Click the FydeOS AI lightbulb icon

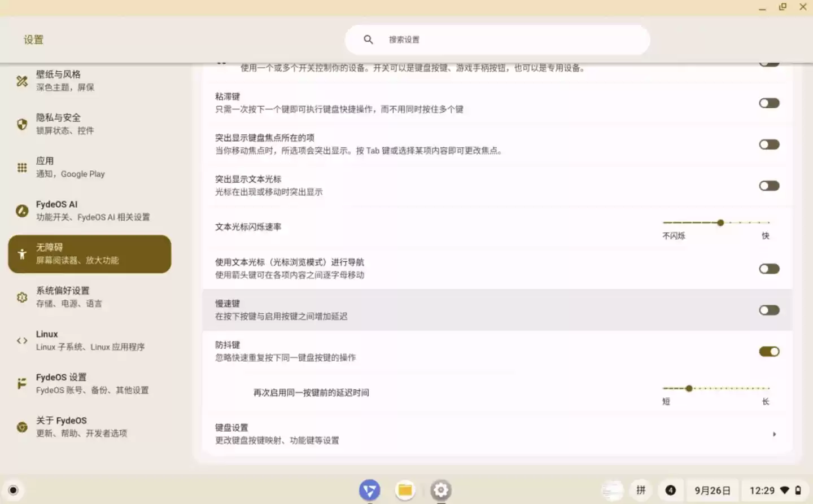click(21, 211)
